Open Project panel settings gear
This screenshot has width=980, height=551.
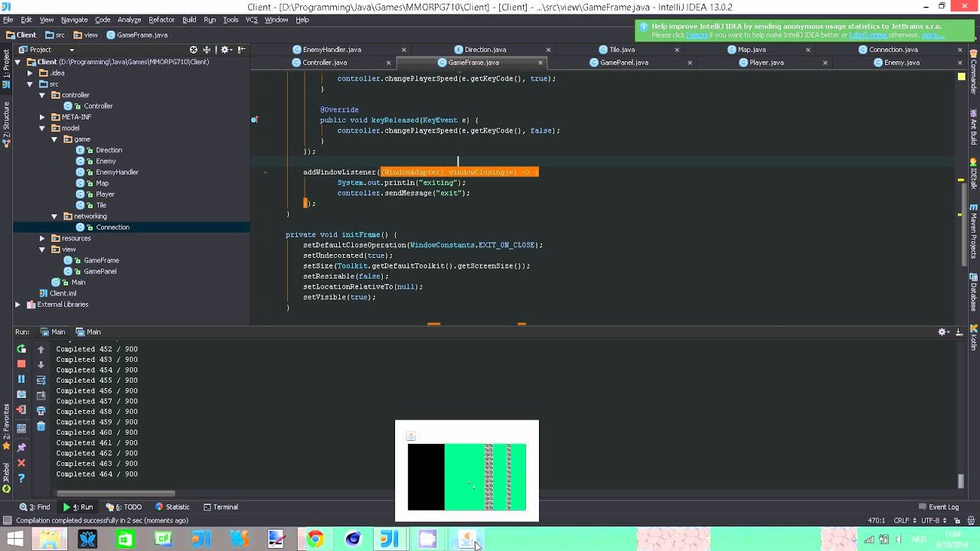[225, 50]
